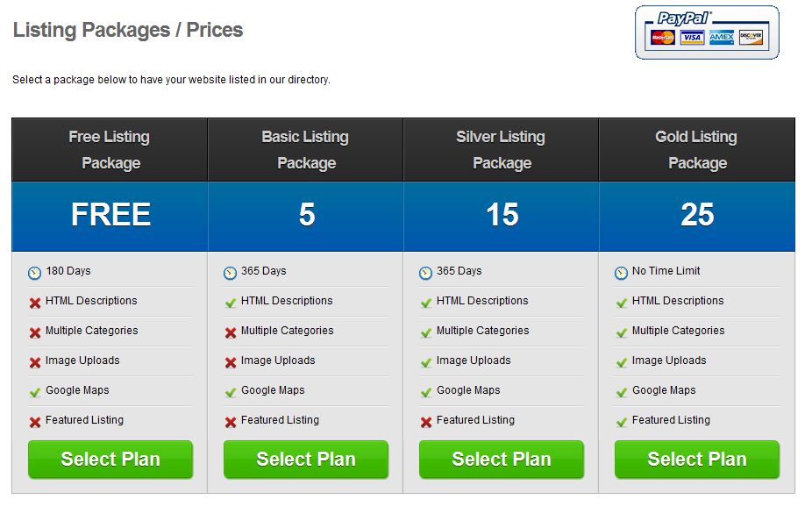Click the 25 price on Gold package
The width and height of the screenshot is (812, 521).
coord(697,214)
